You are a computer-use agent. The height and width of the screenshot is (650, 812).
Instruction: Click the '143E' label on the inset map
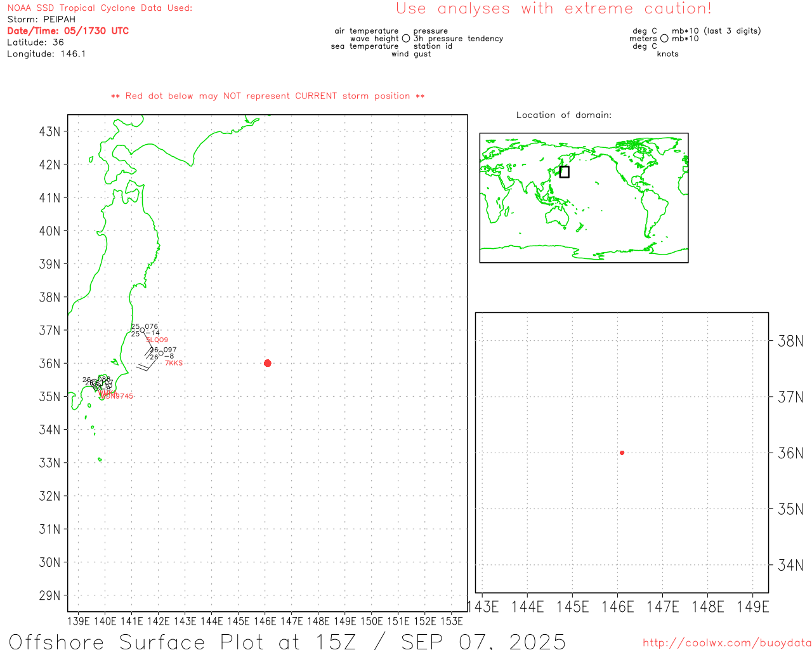[483, 607]
